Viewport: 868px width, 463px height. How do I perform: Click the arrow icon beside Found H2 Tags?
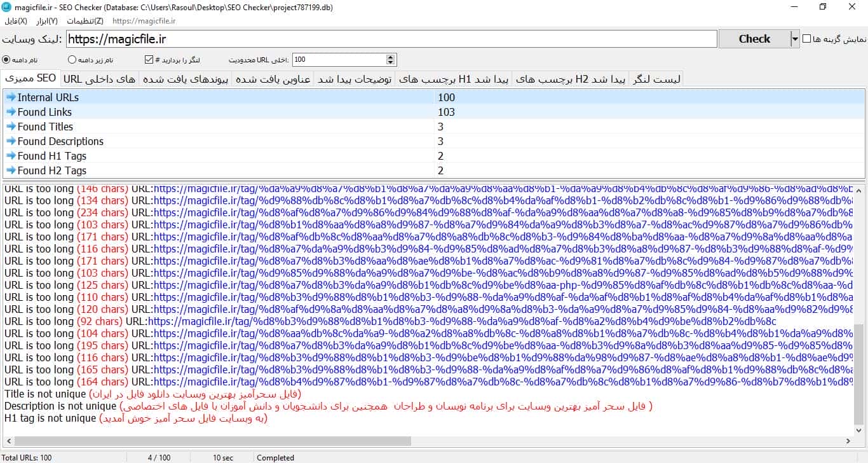click(11, 170)
